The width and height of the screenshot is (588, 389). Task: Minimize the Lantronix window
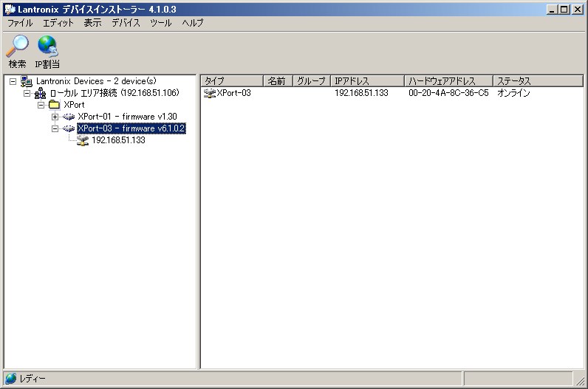coord(551,10)
